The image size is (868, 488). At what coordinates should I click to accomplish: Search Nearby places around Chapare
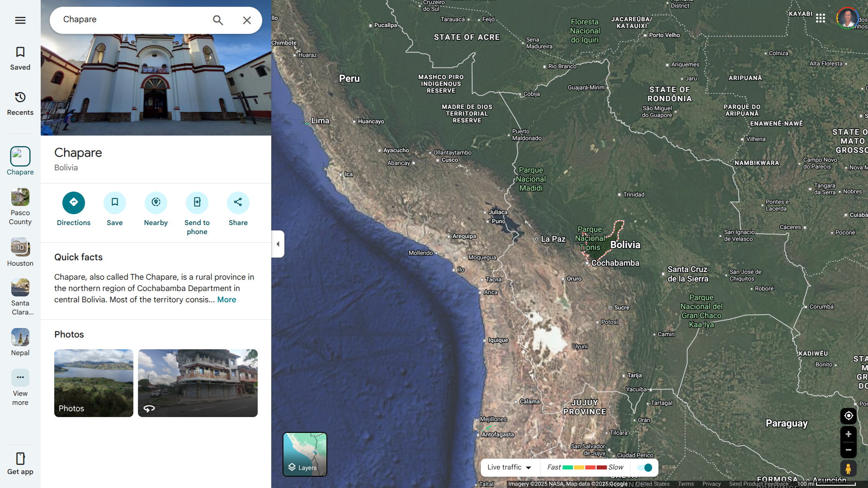[156, 203]
